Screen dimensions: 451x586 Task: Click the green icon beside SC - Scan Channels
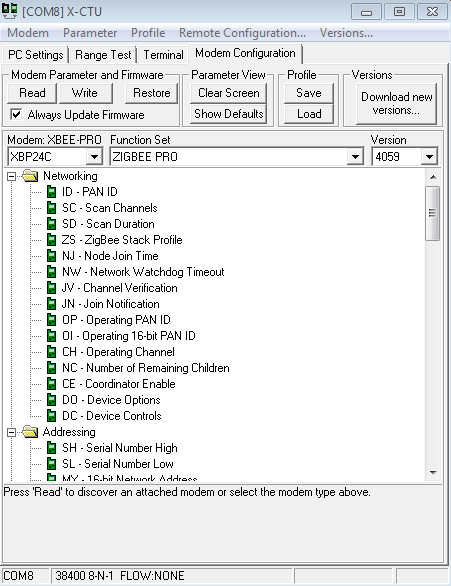click(x=51, y=208)
